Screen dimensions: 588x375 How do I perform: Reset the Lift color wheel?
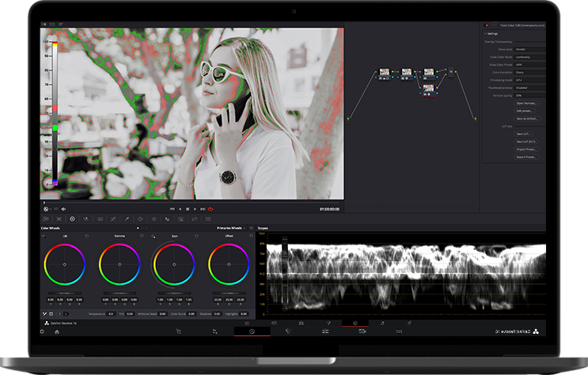85,236
